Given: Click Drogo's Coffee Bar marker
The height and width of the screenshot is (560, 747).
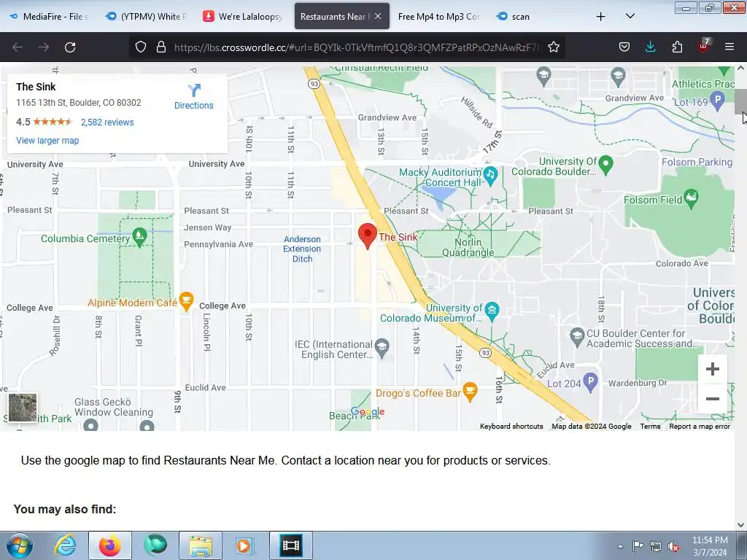Looking at the screenshot, I should (x=471, y=392).
